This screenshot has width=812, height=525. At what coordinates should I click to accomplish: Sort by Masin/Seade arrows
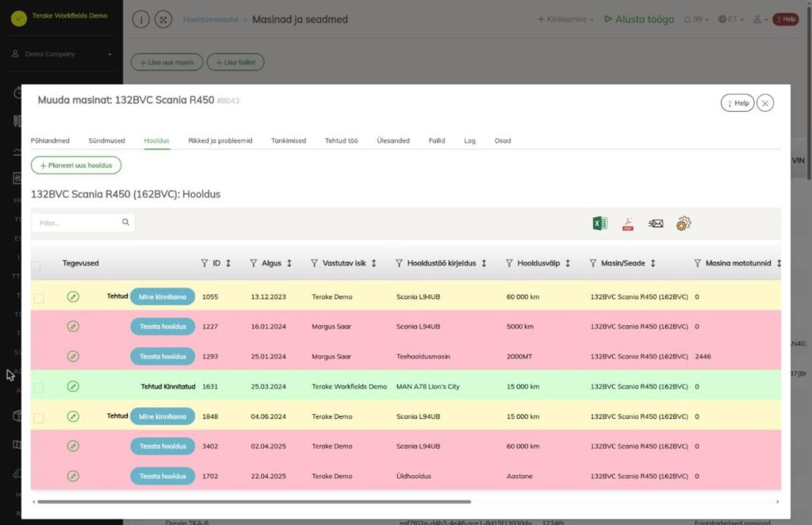(653, 263)
